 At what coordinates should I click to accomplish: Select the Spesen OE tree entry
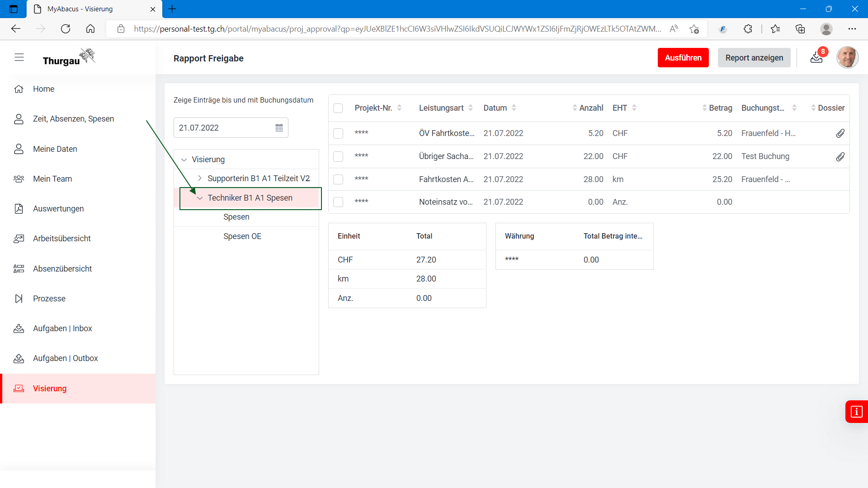tap(242, 236)
